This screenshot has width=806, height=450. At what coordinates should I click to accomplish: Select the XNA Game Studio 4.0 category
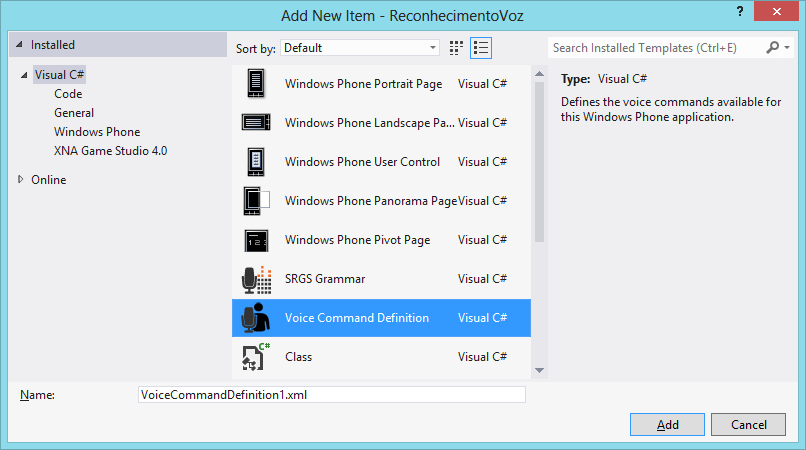click(x=111, y=151)
